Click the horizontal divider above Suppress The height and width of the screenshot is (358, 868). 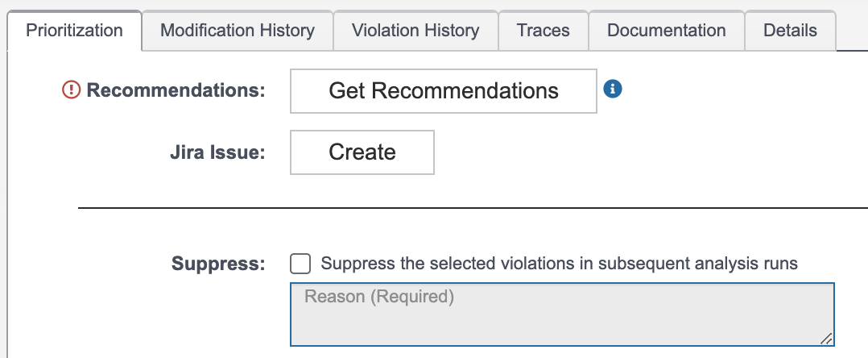click(x=473, y=208)
